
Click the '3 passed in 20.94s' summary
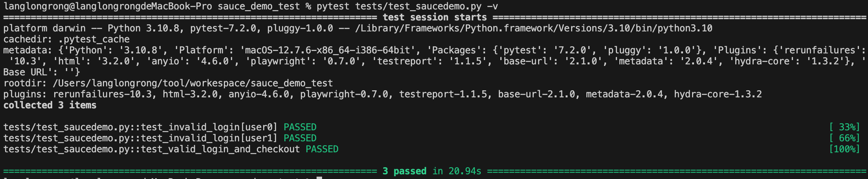[432, 171]
